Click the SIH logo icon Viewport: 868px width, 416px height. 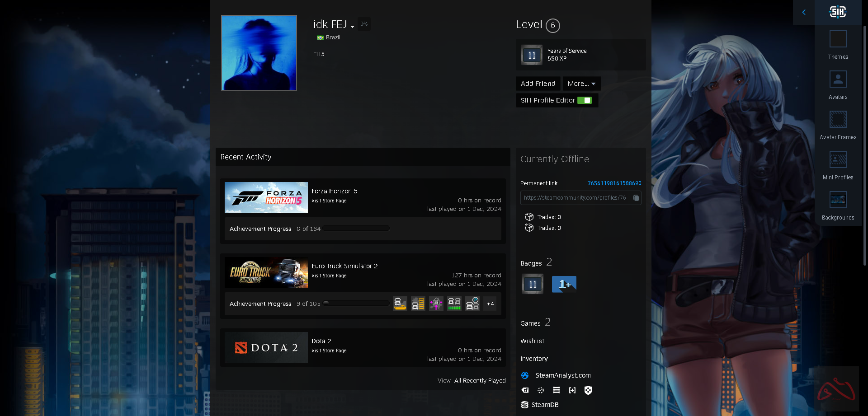point(837,12)
